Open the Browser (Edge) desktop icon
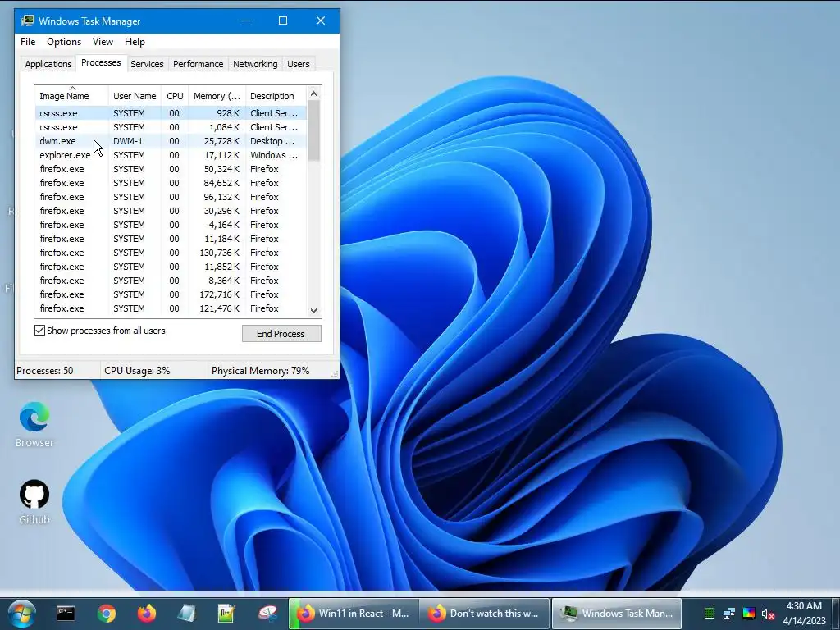 pos(34,424)
